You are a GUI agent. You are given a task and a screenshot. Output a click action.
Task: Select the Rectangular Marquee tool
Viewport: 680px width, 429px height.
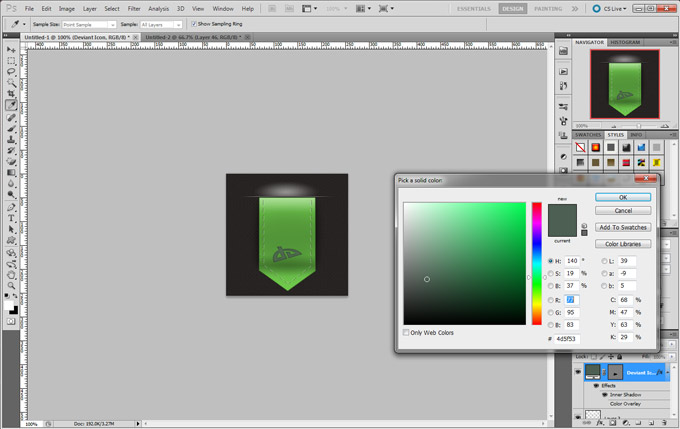tap(12, 60)
